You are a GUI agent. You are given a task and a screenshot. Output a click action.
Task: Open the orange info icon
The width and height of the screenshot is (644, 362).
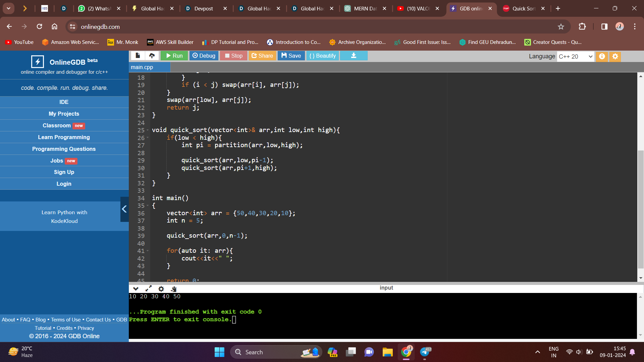pos(602,56)
